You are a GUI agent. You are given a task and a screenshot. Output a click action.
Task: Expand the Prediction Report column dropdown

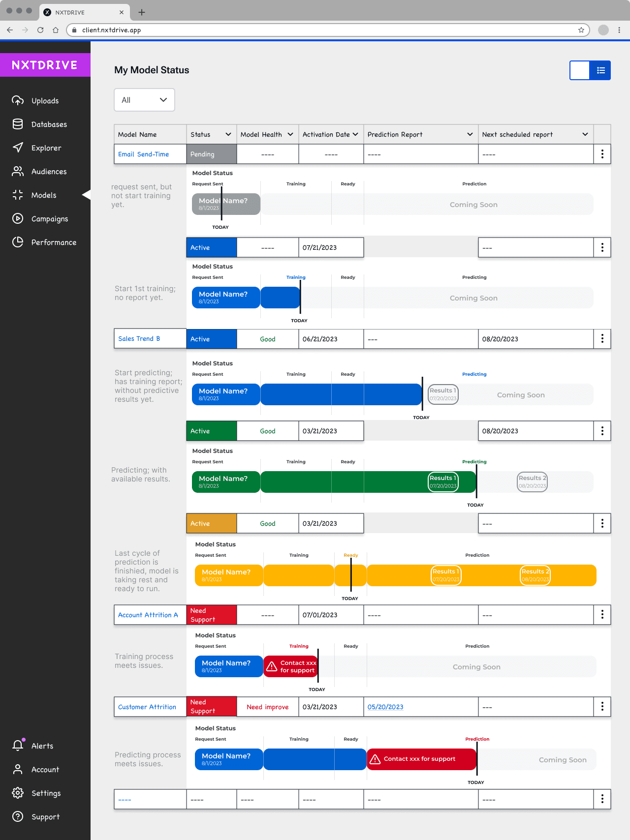click(470, 134)
